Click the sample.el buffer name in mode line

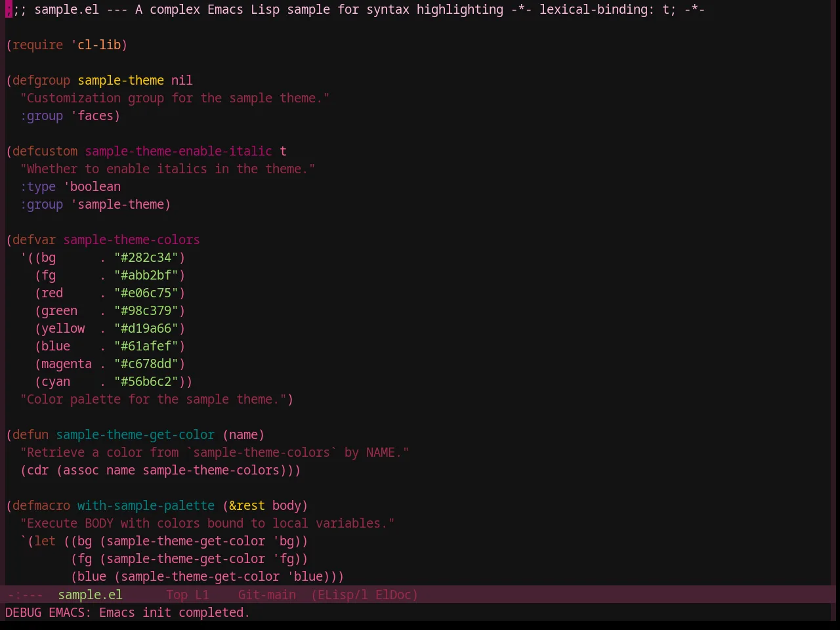click(x=90, y=595)
